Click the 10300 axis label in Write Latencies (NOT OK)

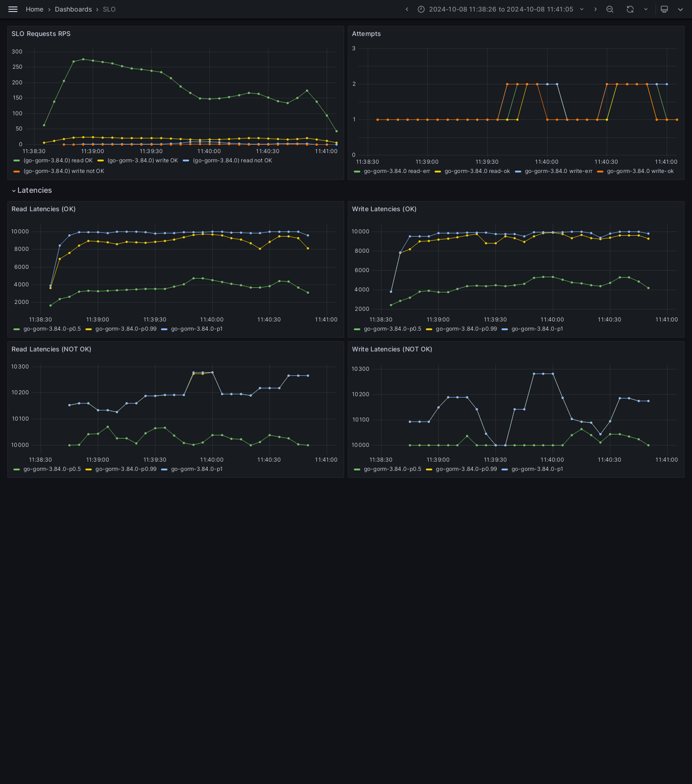[x=360, y=369]
